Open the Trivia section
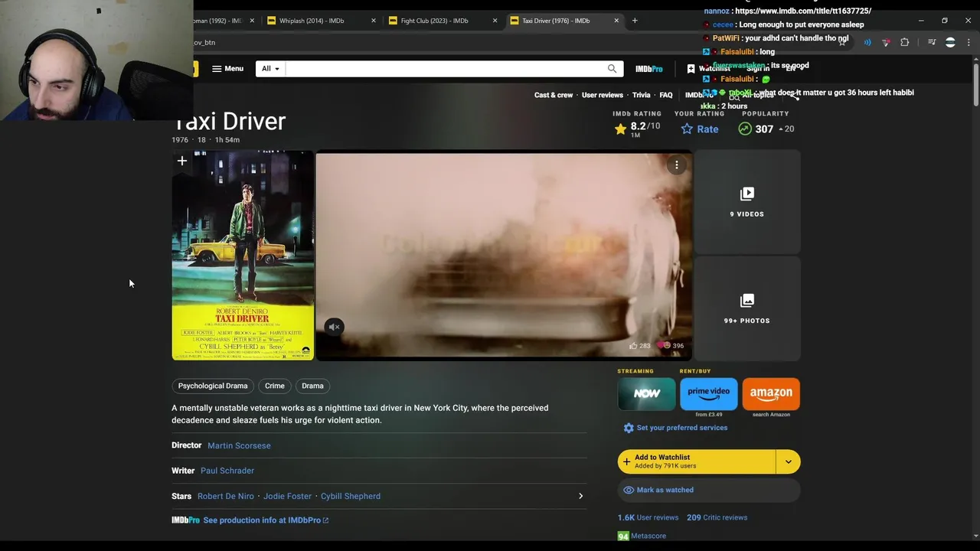 [x=642, y=95]
